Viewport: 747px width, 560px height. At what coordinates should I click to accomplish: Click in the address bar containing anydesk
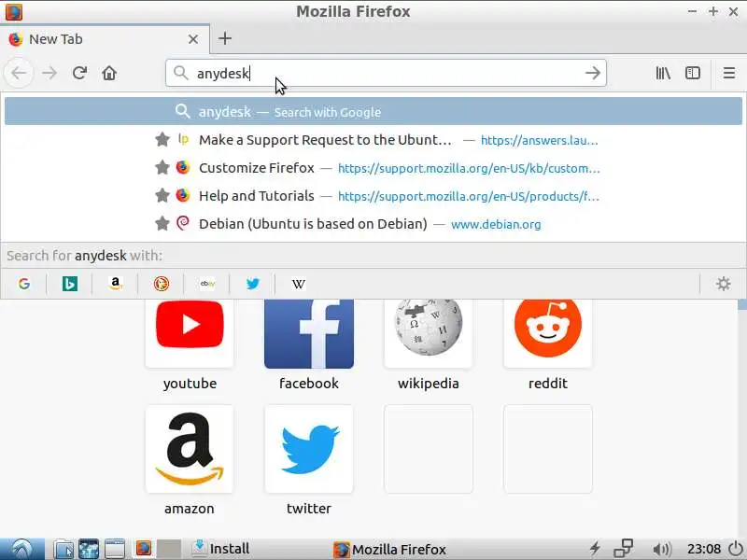[x=386, y=74]
